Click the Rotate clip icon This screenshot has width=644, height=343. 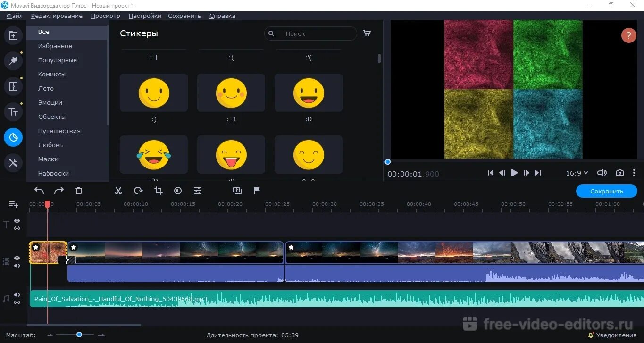tap(138, 191)
